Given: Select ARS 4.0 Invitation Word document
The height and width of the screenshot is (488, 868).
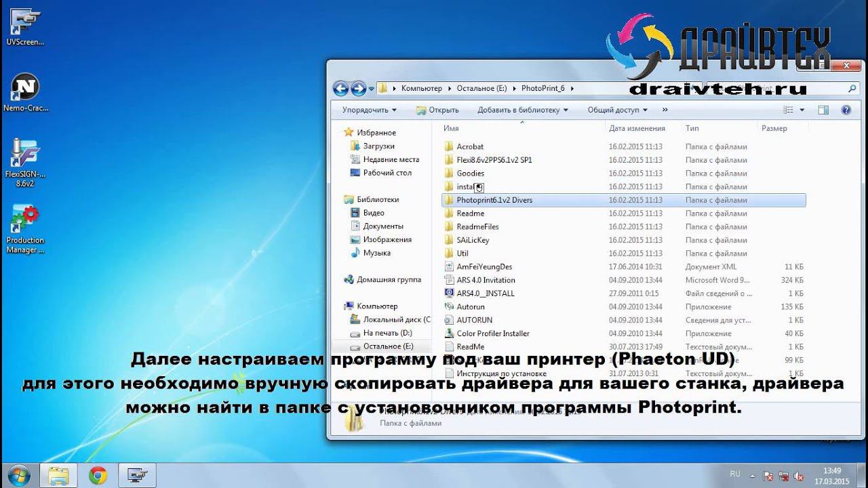Looking at the screenshot, I should (x=486, y=280).
